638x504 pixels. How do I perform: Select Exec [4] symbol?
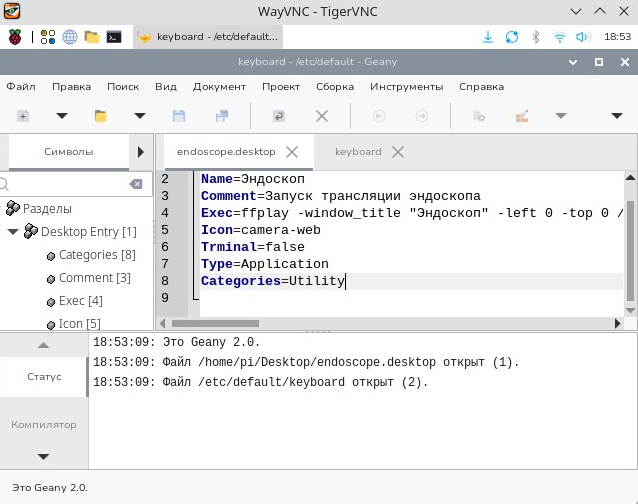81,301
